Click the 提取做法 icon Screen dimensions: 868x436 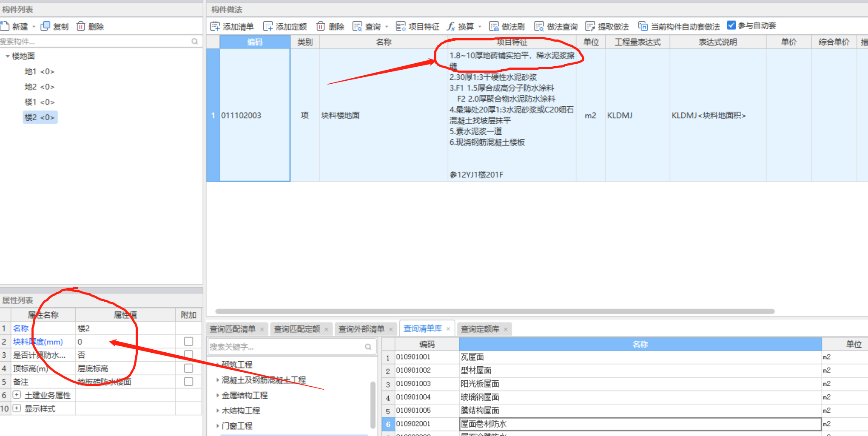590,26
